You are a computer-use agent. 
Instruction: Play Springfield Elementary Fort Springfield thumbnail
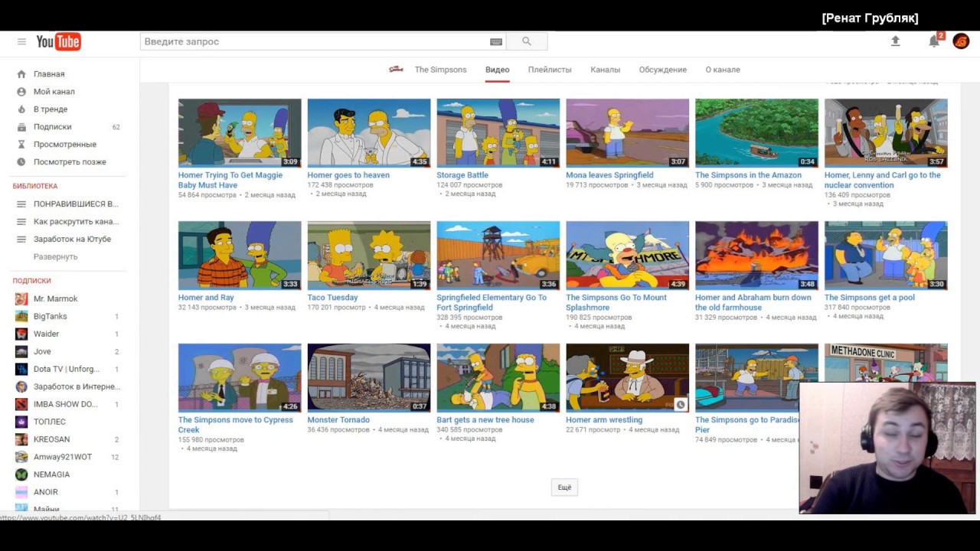(x=498, y=256)
